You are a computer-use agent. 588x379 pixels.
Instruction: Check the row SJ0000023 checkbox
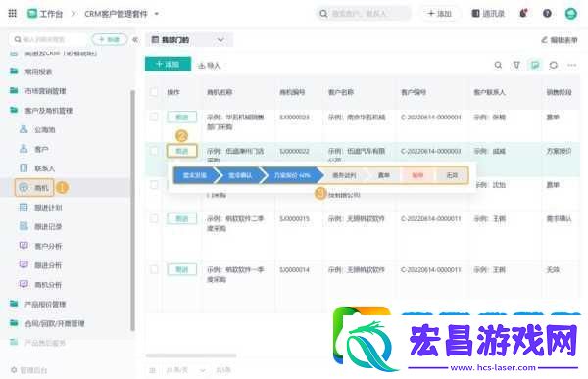(154, 117)
